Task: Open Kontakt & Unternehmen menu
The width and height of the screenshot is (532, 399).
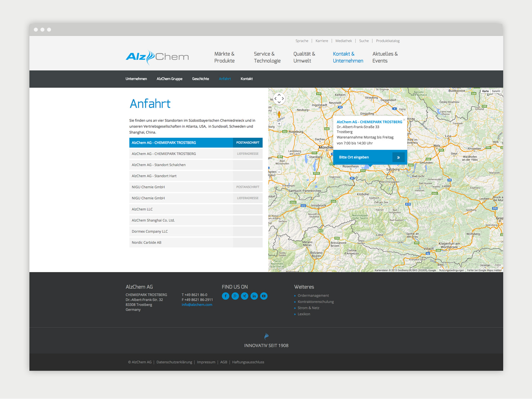Action: 348,57
